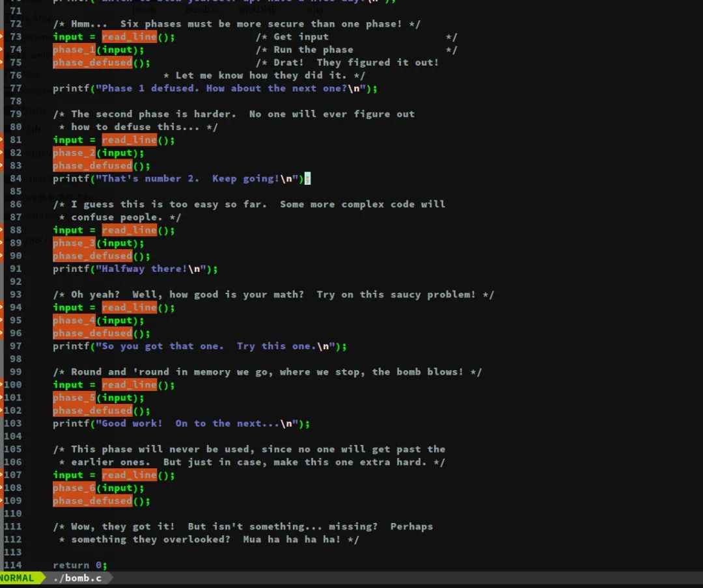Click line number 92 in the gutter
Viewport: 703px width, 588px height.
16,282
